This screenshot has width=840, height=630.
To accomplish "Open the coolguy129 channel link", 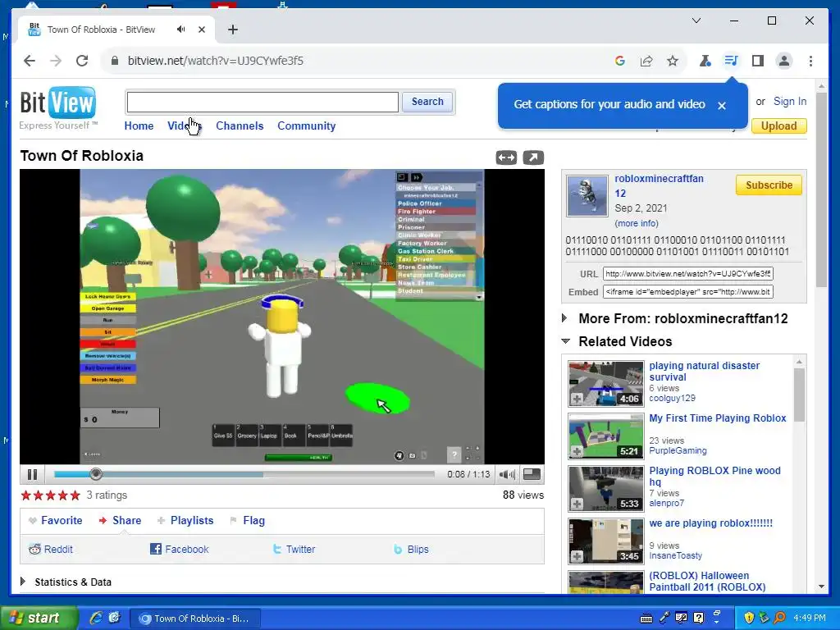I will click(673, 398).
